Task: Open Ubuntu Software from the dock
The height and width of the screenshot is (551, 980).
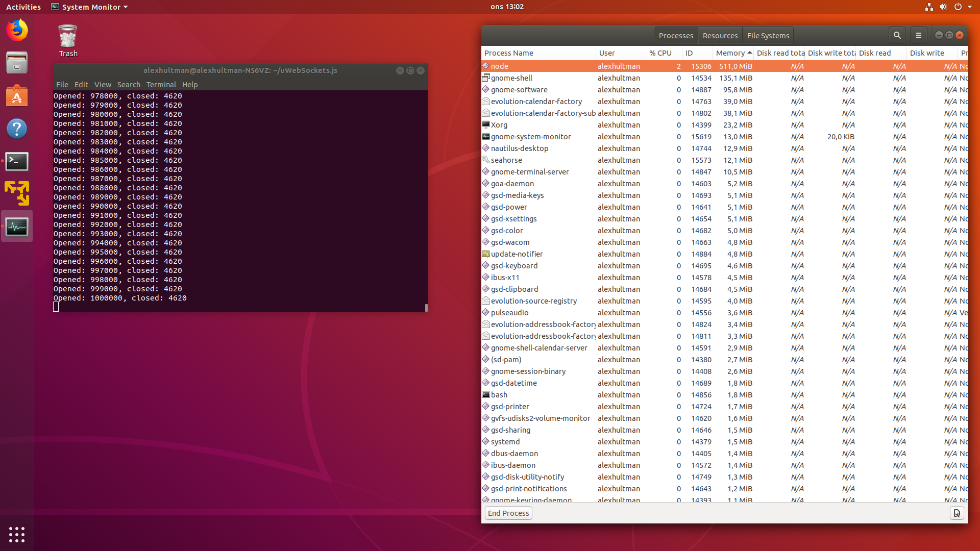Action: click(17, 96)
